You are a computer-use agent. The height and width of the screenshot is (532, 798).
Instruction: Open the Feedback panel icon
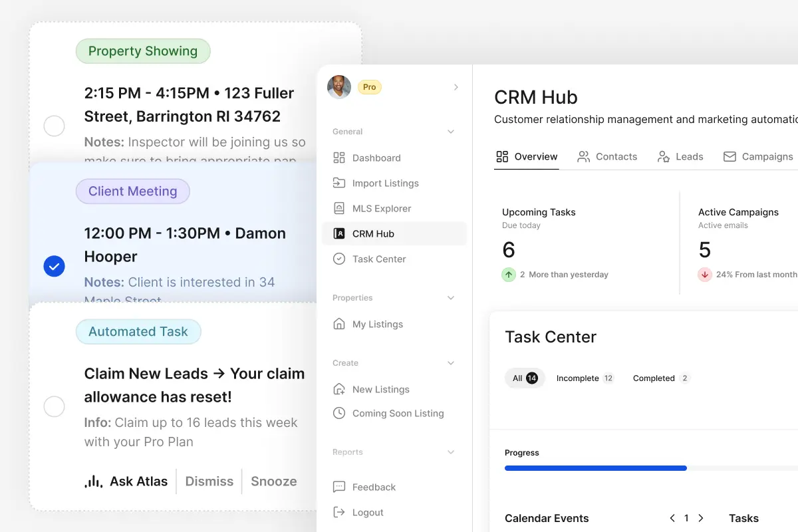coord(339,487)
